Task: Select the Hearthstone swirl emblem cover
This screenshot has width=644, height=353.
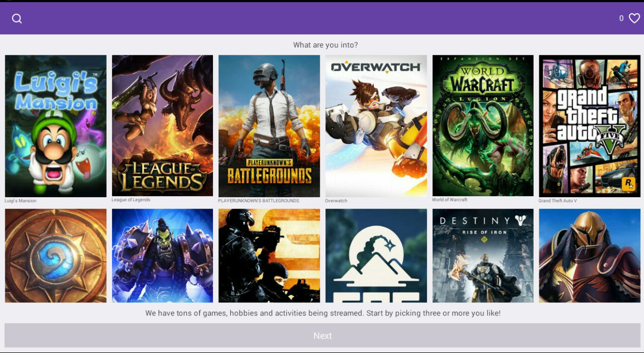Action: coord(55,256)
